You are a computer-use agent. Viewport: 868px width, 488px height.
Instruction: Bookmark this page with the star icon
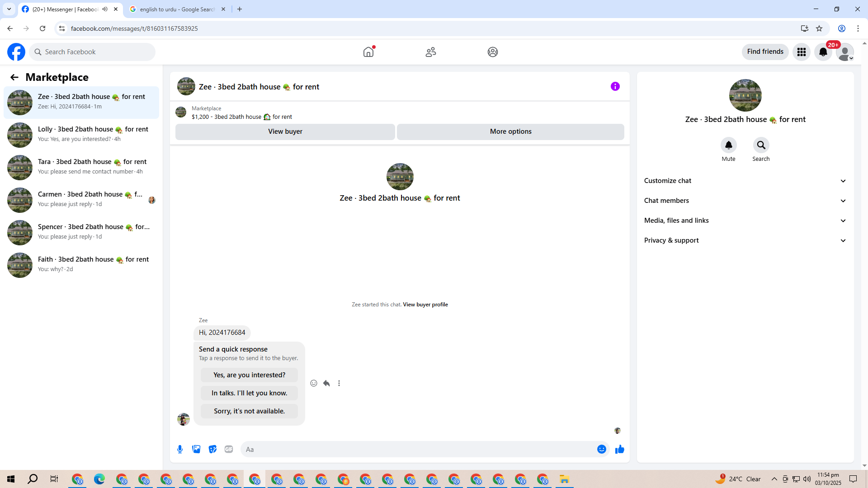(x=819, y=28)
